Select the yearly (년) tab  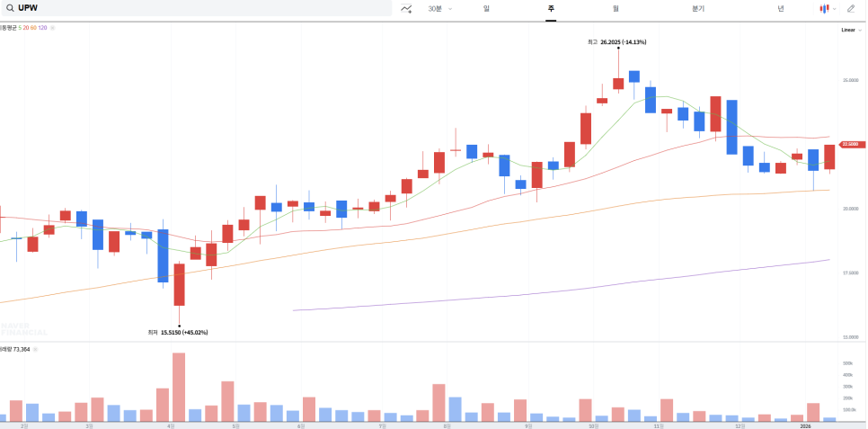click(781, 8)
